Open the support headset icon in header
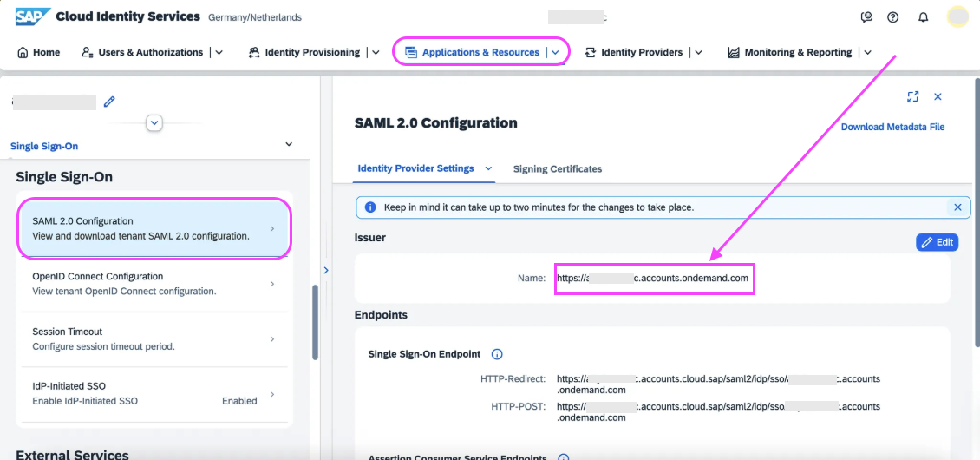The image size is (980, 460). [866, 16]
